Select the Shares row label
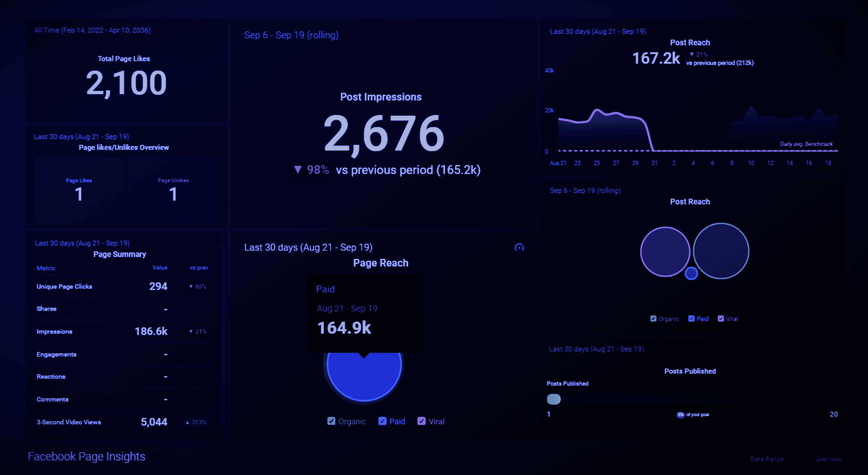This screenshot has height=475, width=868. tap(47, 309)
